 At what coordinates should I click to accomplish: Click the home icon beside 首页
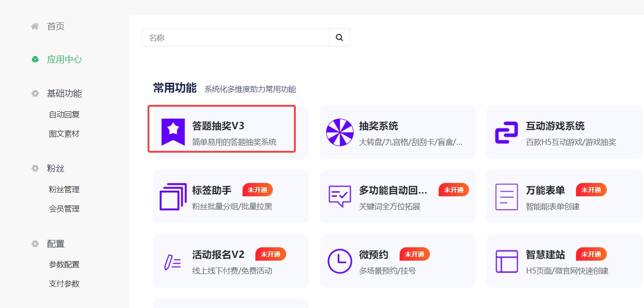coord(34,26)
